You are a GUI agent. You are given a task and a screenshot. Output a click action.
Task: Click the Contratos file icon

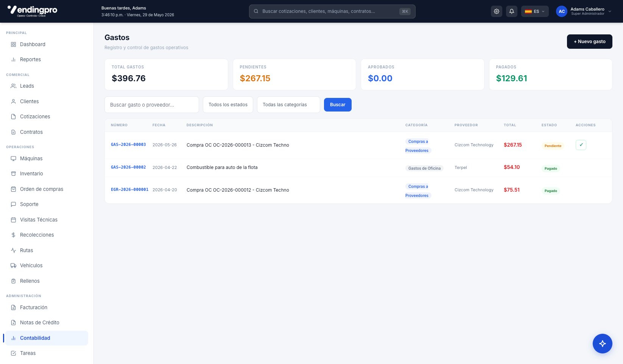coord(14,132)
